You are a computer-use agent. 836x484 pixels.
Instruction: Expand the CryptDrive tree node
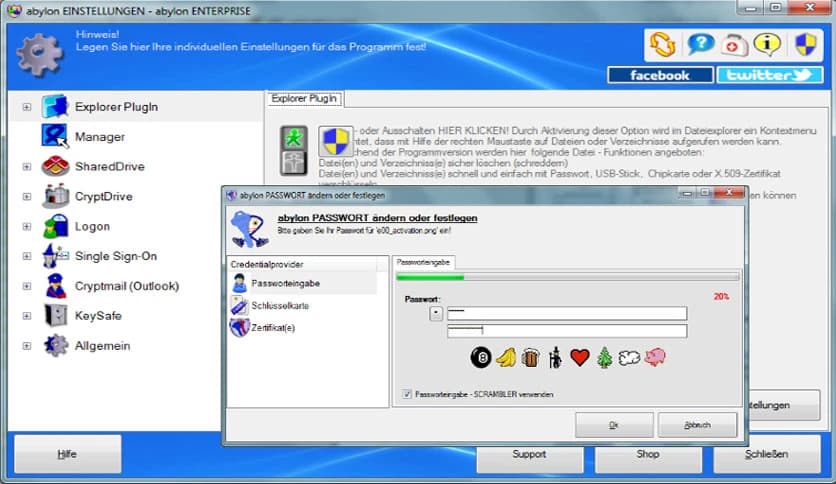tap(27, 197)
